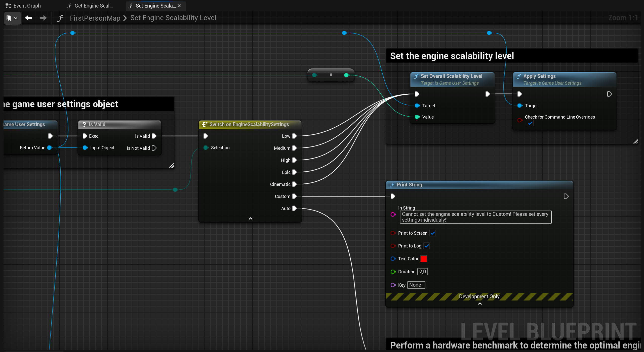Click the switch icon on Switch on EngineScalabilitySettings node

[204, 124]
